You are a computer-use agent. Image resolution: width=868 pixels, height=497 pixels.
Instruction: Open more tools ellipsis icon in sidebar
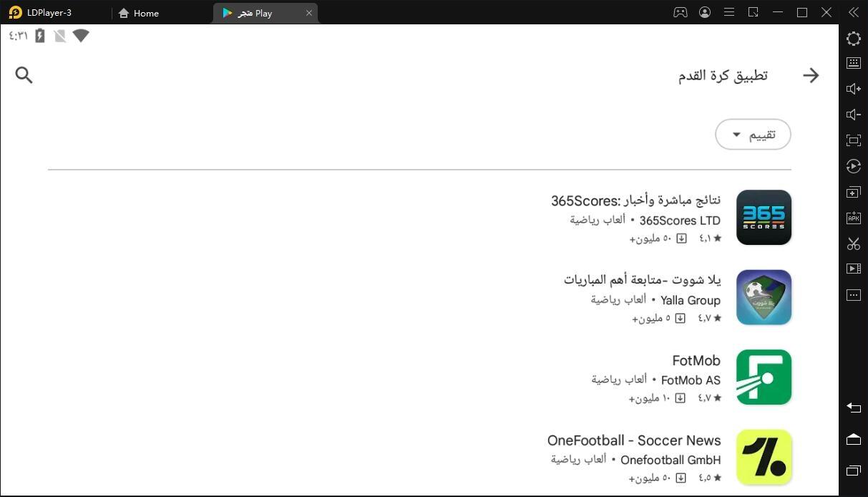pyautogui.click(x=853, y=295)
